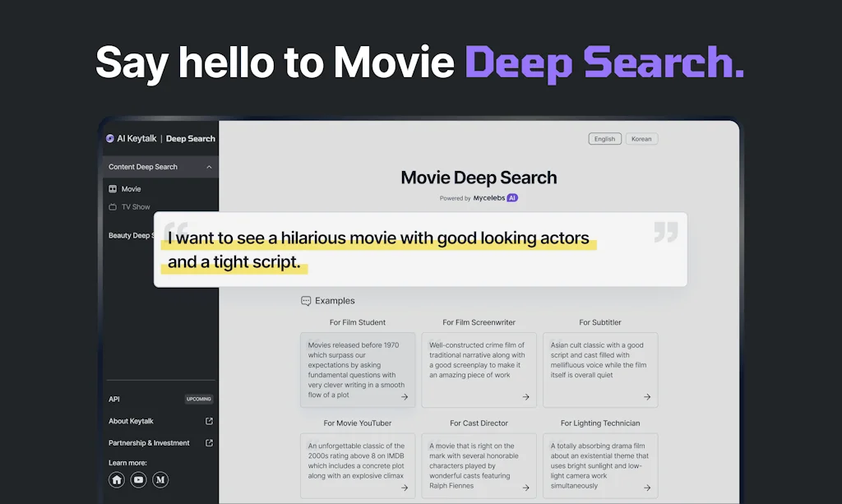The height and width of the screenshot is (504, 842).
Task: Open the YouTube icon under Learn more
Action: point(138,479)
